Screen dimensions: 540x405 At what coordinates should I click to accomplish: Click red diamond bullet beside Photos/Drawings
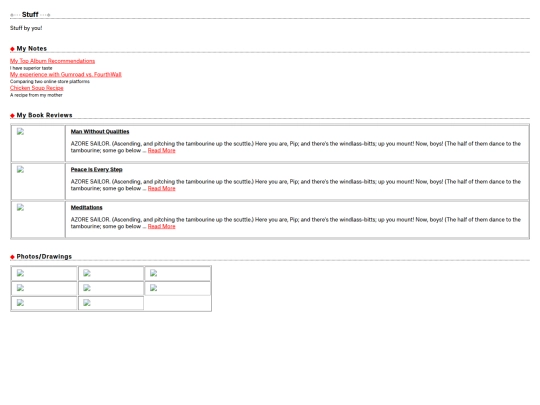pyautogui.click(x=12, y=257)
